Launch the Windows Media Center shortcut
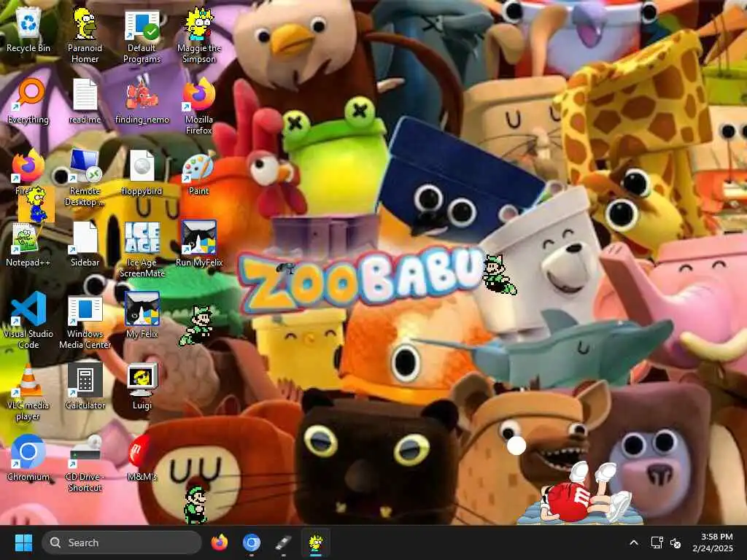The height and width of the screenshot is (560, 747). click(x=85, y=321)
